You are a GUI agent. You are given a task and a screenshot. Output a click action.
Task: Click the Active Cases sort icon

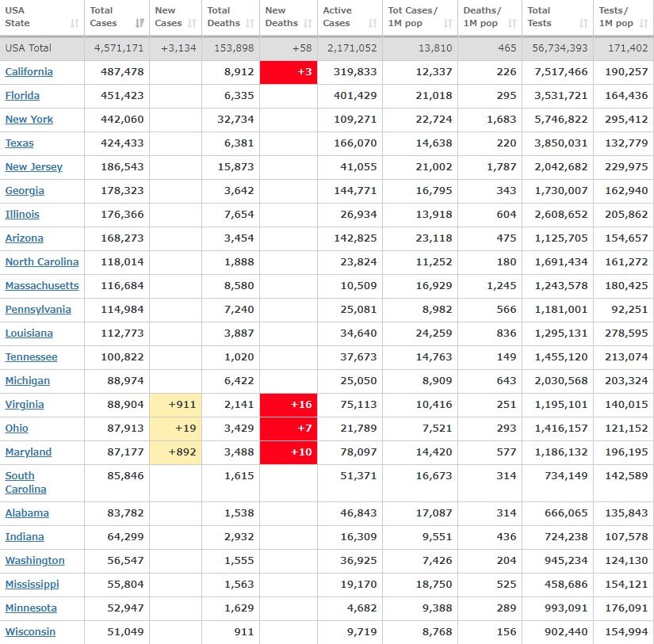click(373, 24)
